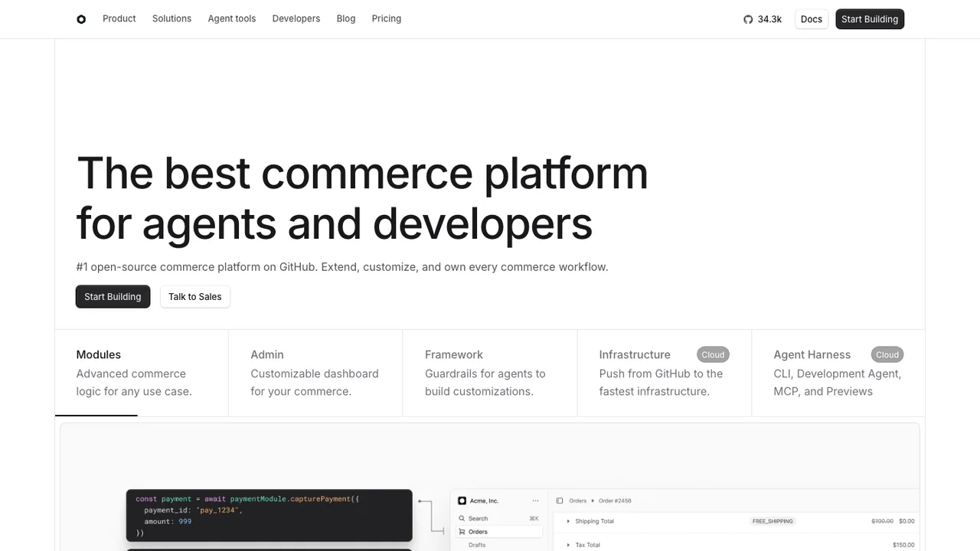980x551 pixels.
Task: Expand the Shipping Total row
Action: (x=568, y=521)
